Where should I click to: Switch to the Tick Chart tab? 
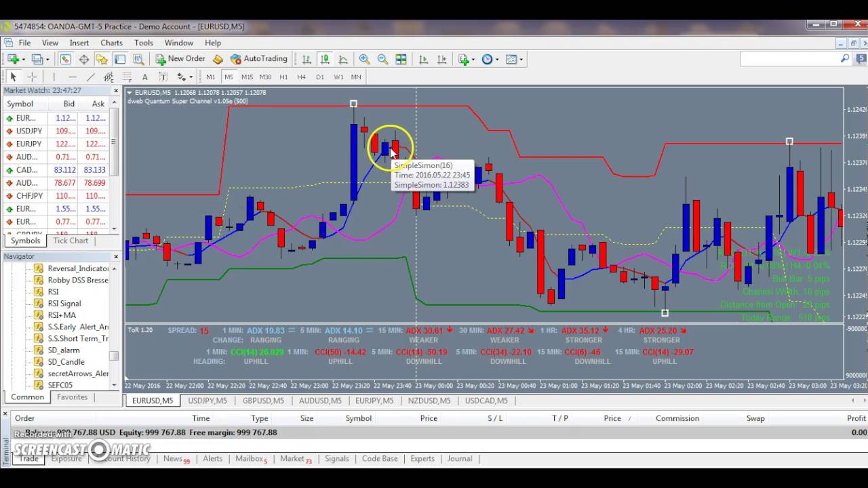[71, 241]
